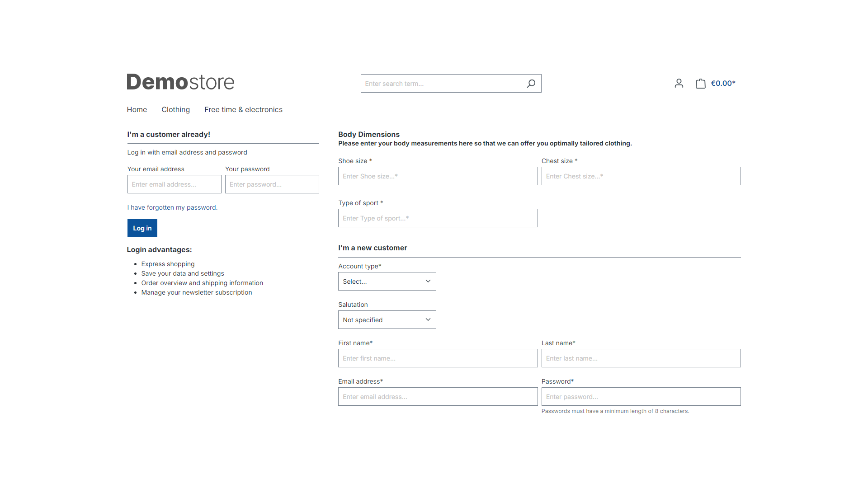Open the shopping cart icon
This screenshot has height=488, width=868.
coord(700,83)
